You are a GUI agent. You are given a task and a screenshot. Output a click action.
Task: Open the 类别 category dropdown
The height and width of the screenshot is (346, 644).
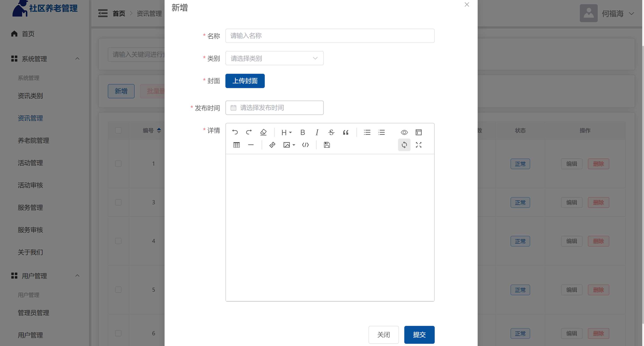pos(274,58)
